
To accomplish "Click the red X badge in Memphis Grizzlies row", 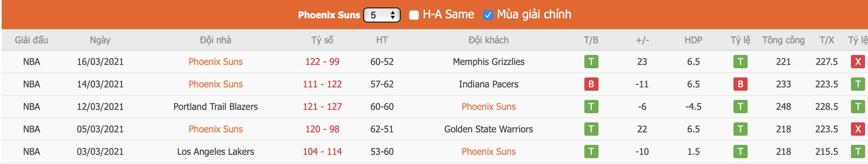I will click(x=858, y=62).
